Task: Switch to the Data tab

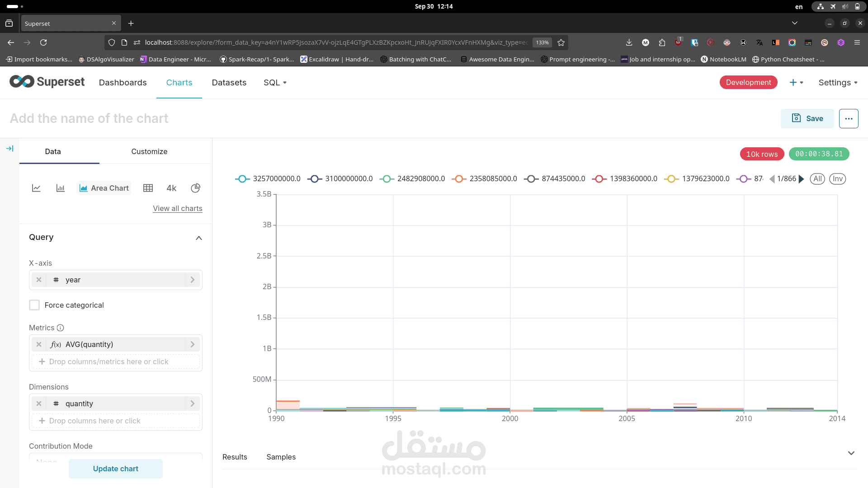Action: [53, 151]
